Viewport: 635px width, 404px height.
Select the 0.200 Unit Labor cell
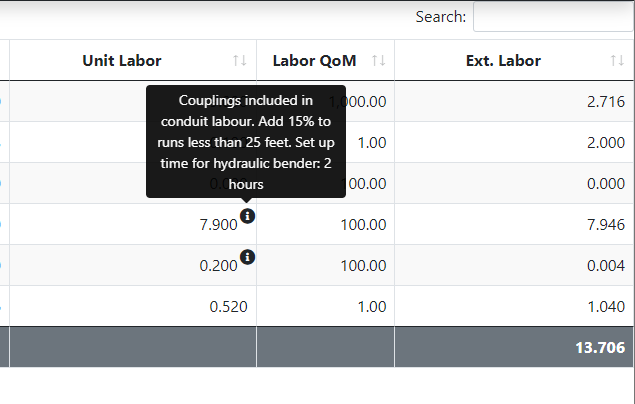click(218, 266)
